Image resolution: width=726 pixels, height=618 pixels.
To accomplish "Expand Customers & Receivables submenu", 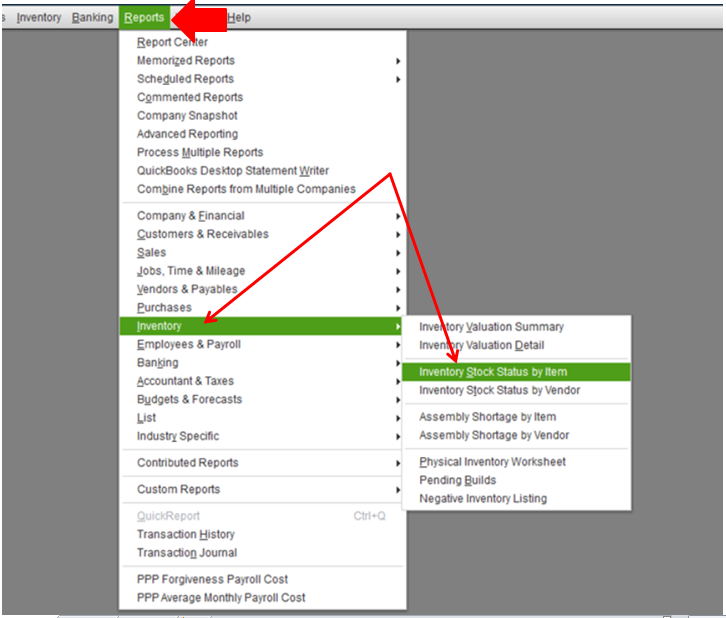I will [x=263, y=234].
